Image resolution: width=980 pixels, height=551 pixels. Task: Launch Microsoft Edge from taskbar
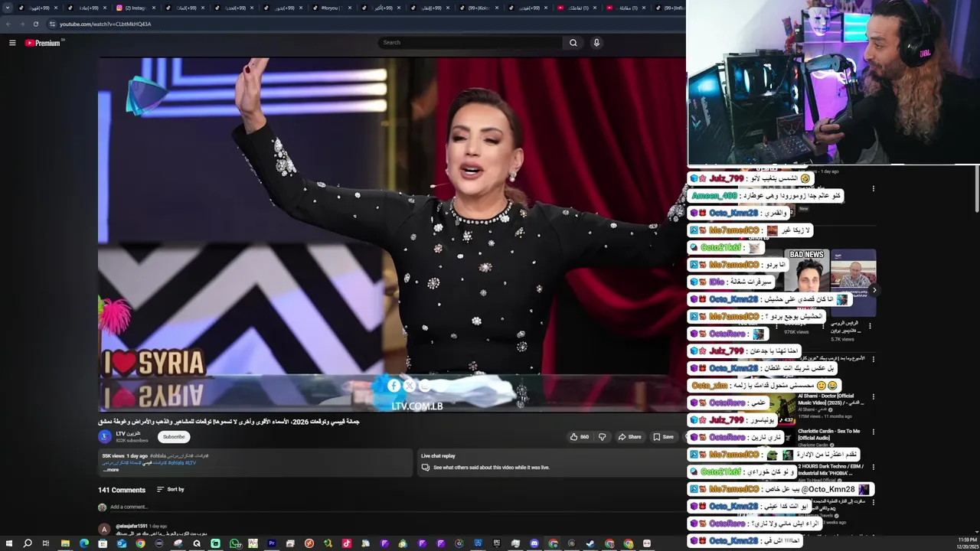(84, 543)
